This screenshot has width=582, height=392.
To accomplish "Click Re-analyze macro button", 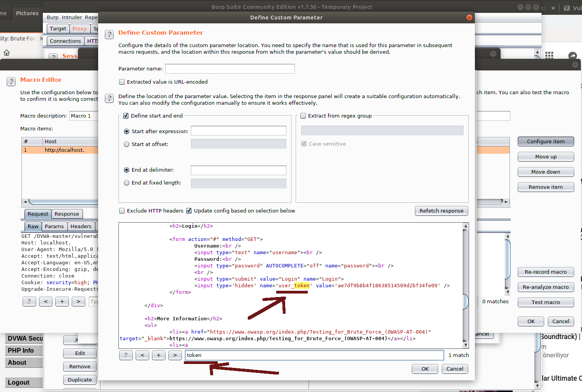I will pos(546,287).
